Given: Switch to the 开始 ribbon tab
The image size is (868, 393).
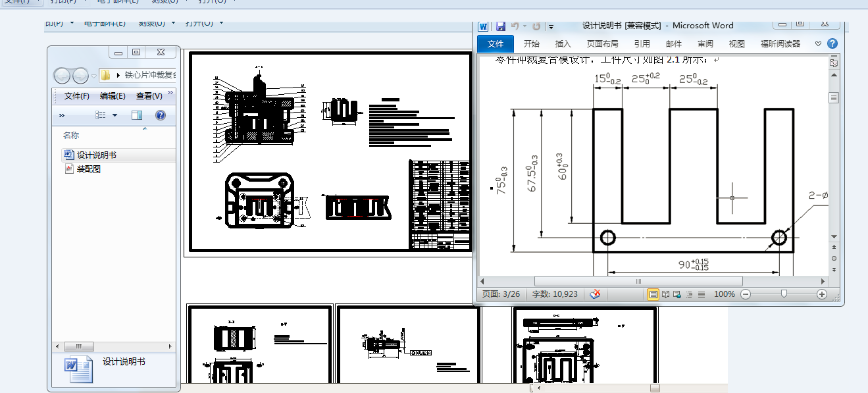Looking at the screenshot, I should 531,44.
